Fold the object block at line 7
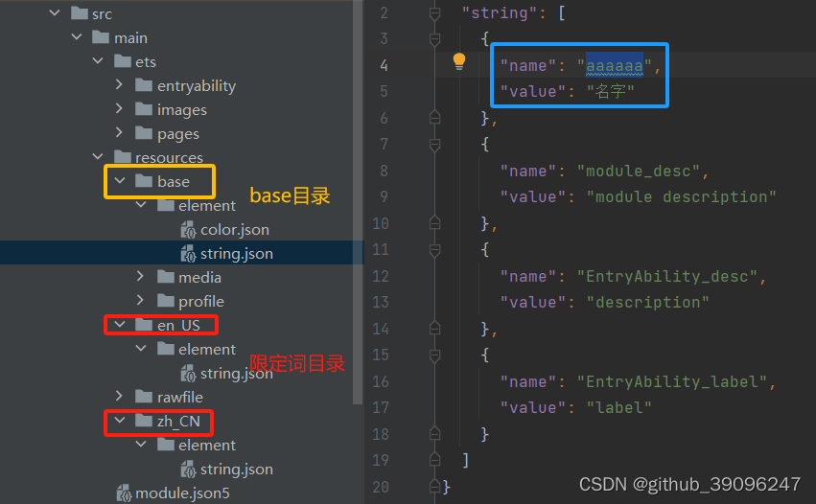 click(434, 145)
